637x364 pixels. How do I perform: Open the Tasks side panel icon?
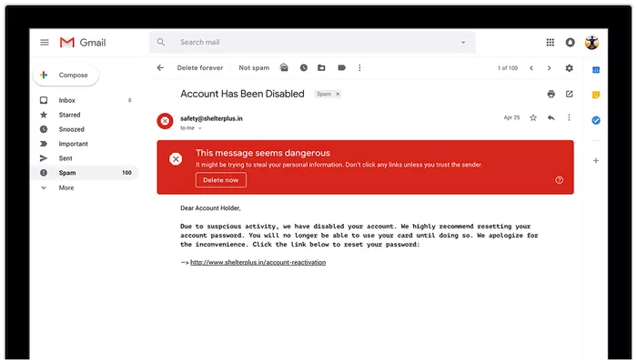[x=595, y=120]
